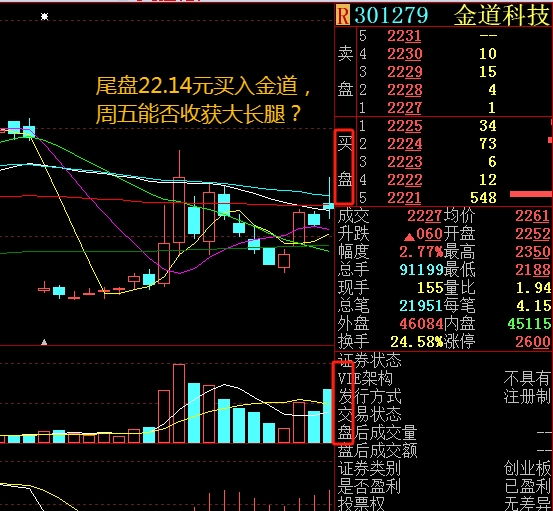The width and height of the screenshot is (553, 511).
Task: Select the stock code 301279
Action: pyautogui.click(x=391, y=16)
